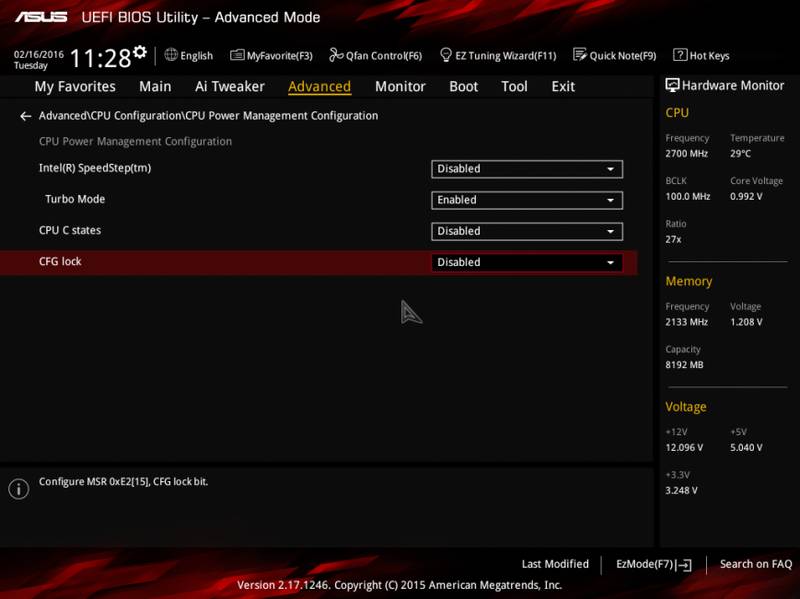Click the ASUS logo
Viewport: 800px width, 599px height.
tap(41, 17)
